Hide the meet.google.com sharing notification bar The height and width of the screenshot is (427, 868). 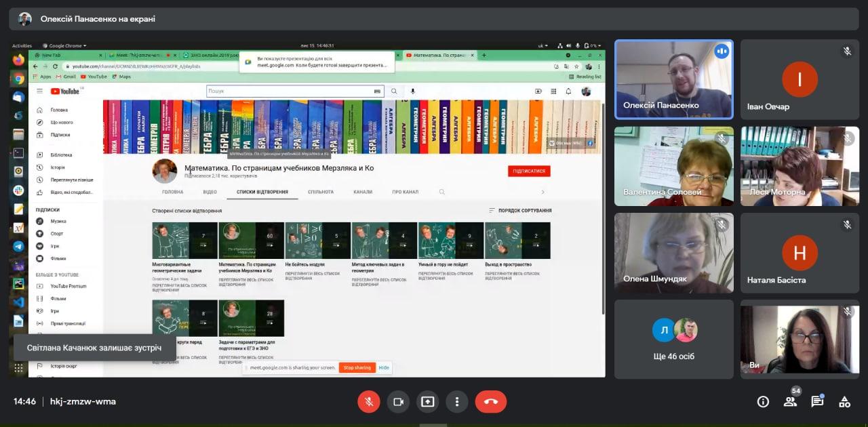pyautogui.click(x=384, y=367)
